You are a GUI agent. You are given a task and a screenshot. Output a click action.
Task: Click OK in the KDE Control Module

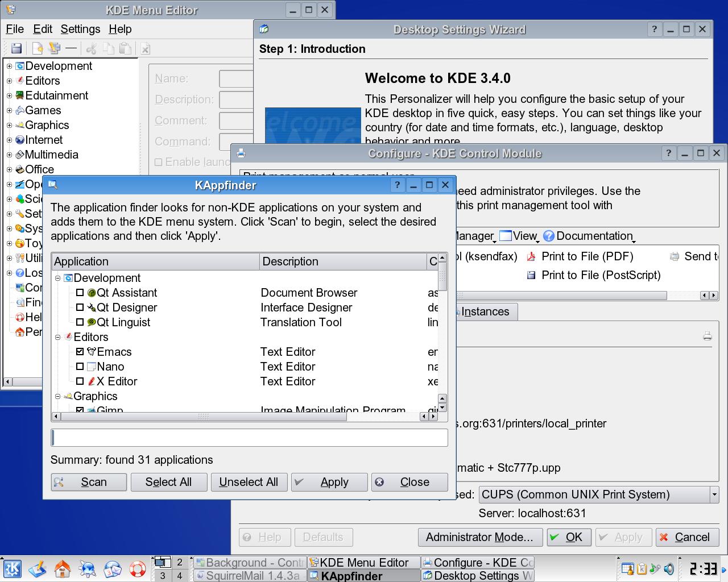(x=569, y=537)
